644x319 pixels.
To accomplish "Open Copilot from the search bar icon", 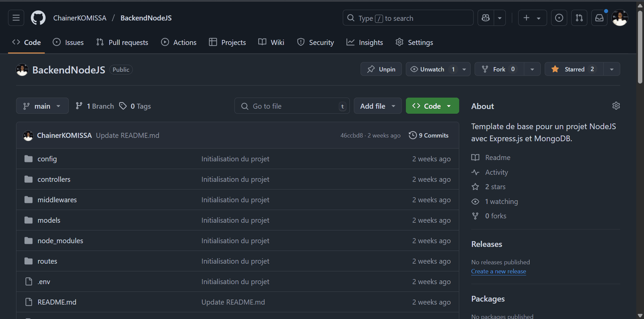I will coord(485,18).
